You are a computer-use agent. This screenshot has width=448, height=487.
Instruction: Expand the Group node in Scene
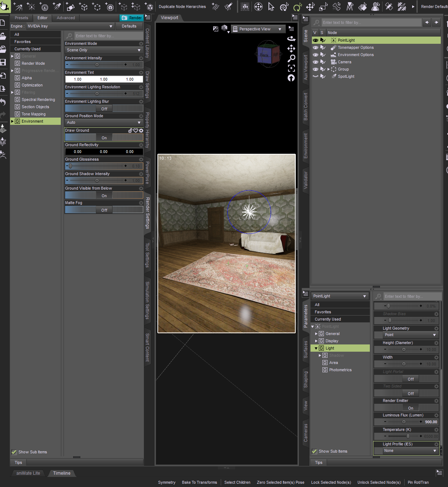point(329,69)
